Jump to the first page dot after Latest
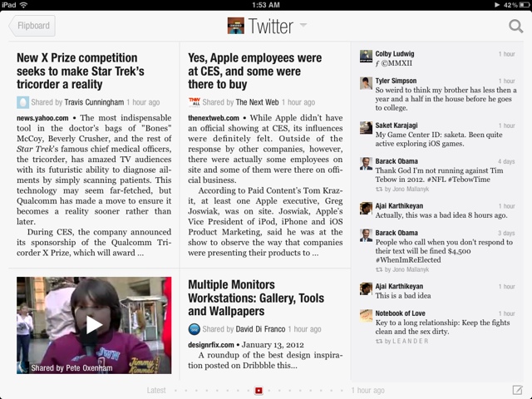532x399 pixels. (x=175, y=391)
